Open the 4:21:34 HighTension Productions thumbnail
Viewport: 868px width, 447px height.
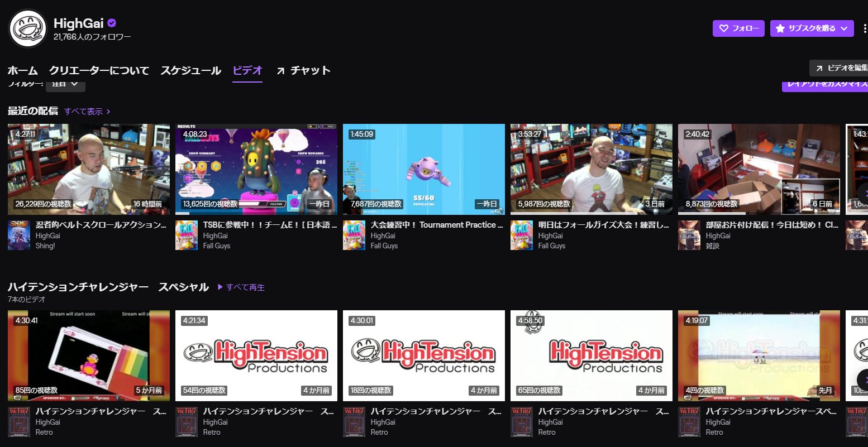tap(256, 355)
